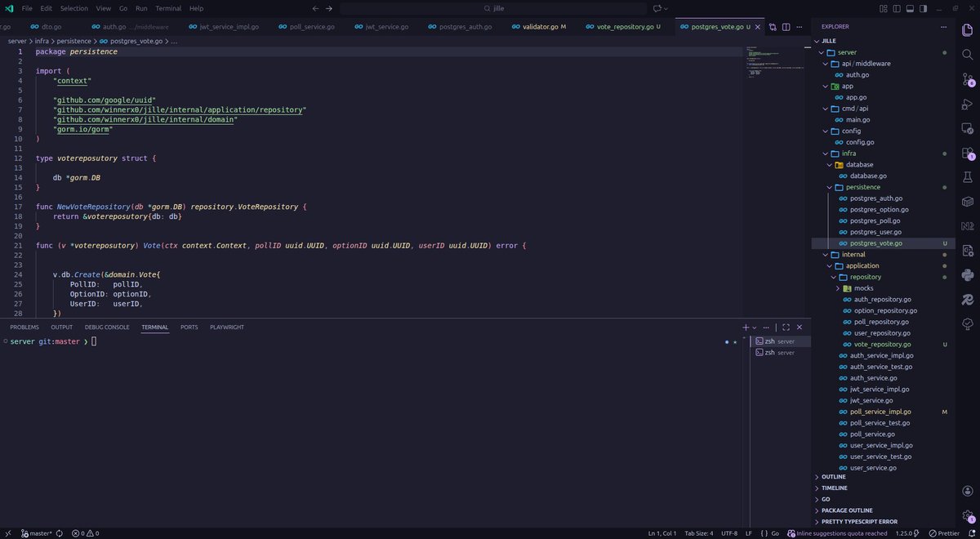Open the remote window status icon

7,533
